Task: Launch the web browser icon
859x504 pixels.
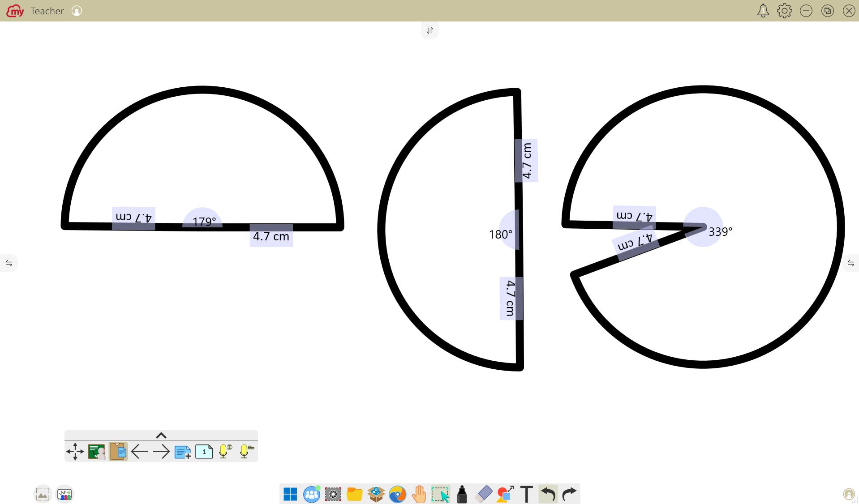Action: point(398,494)
